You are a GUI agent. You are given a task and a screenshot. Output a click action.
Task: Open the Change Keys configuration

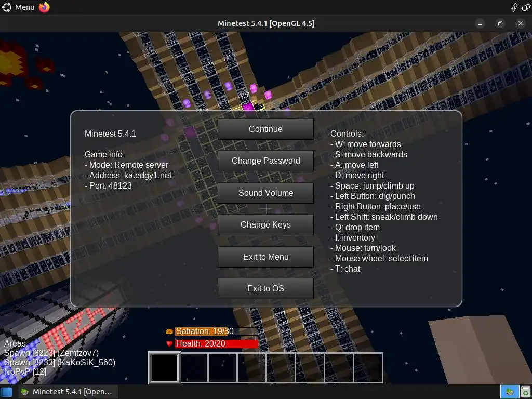click(265, 224)
